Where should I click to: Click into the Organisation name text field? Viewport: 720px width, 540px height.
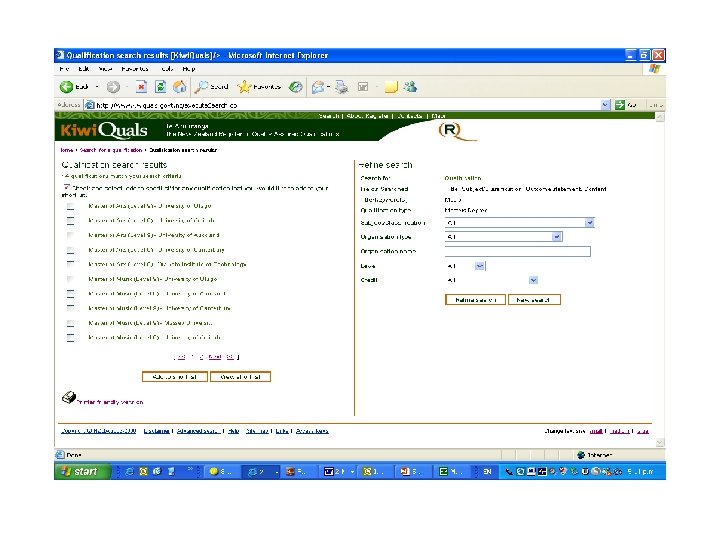pos(518,251)
